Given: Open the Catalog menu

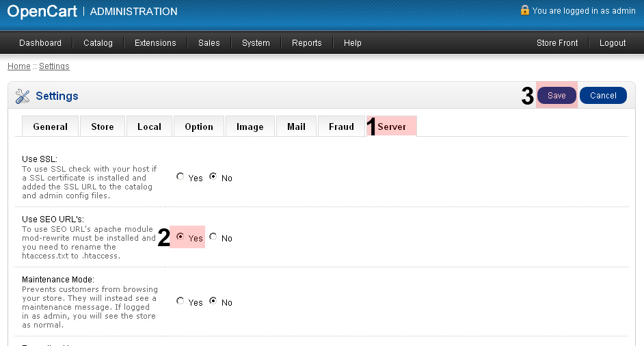Looking at the screenshot, I should pos(98,43).
